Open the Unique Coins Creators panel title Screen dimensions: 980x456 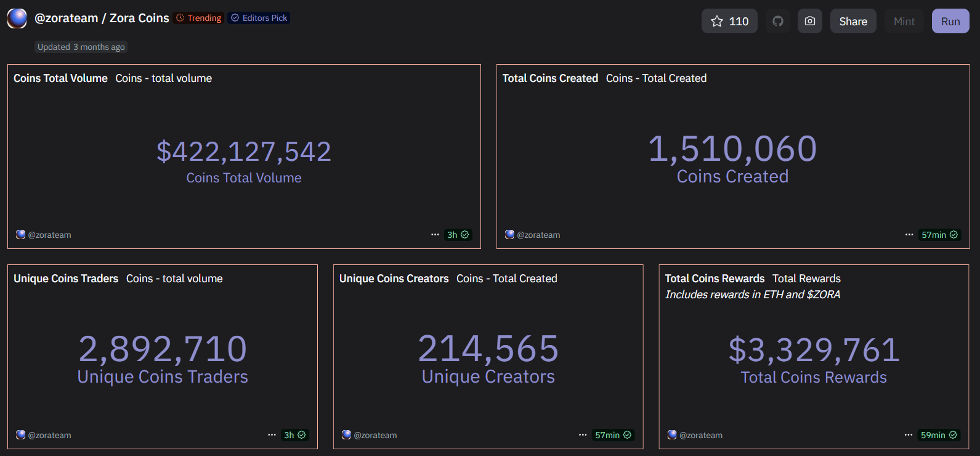tap(394, 279)
